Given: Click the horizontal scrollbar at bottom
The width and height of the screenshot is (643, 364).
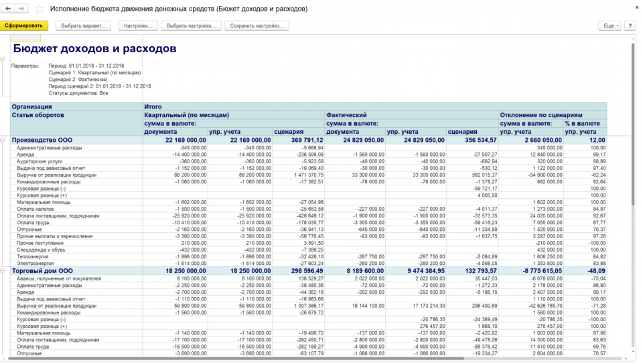Looking at the screenshot, I should pyautogui.click(x=236, y=359).
